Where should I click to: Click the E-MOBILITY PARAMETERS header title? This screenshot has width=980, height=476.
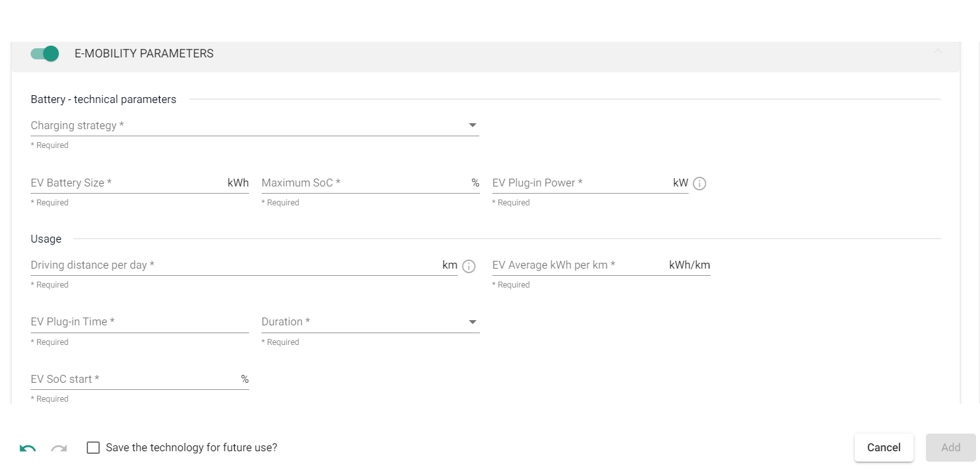coord(144,53)
